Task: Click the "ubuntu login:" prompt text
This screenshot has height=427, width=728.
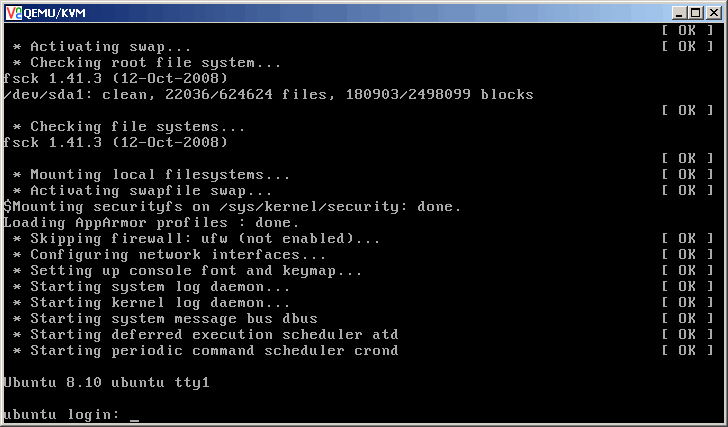Action: pos(62,414)
